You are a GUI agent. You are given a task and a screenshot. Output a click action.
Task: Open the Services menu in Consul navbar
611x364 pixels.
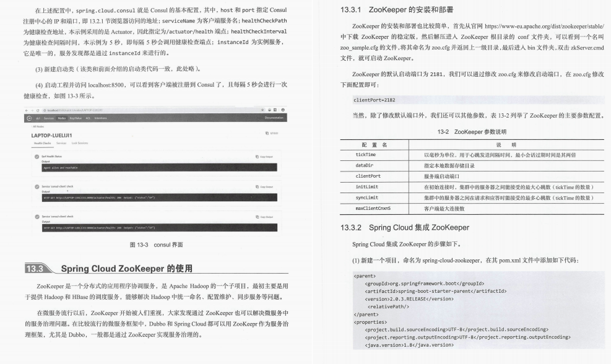[x=49, y=118]
